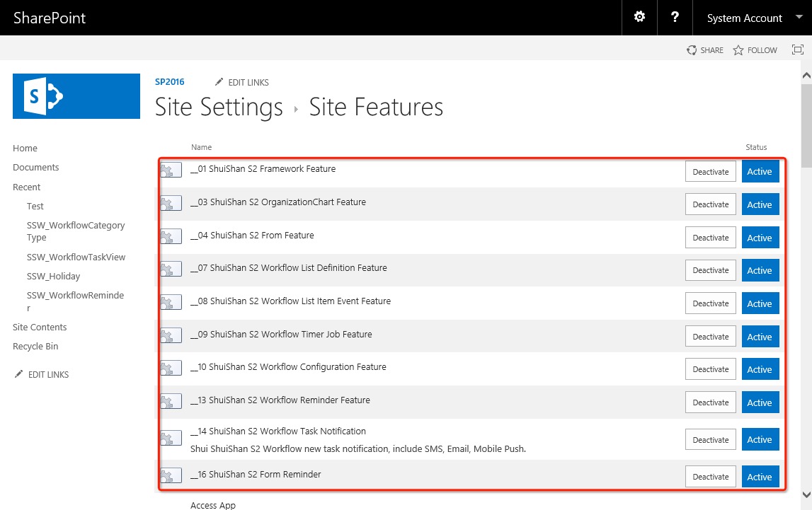This screenshot has width=812, height=510.
Task: Click the 08 List Item Event icon
Action: point(171,302)
